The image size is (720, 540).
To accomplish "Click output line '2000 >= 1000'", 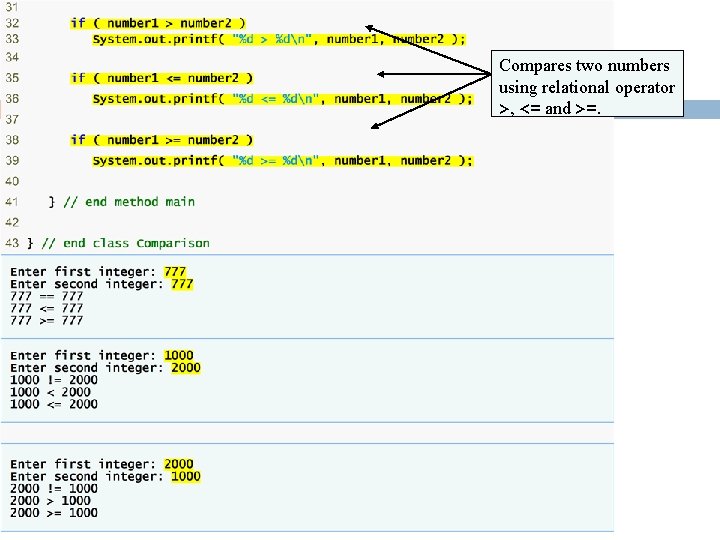I will click(54, 512).
